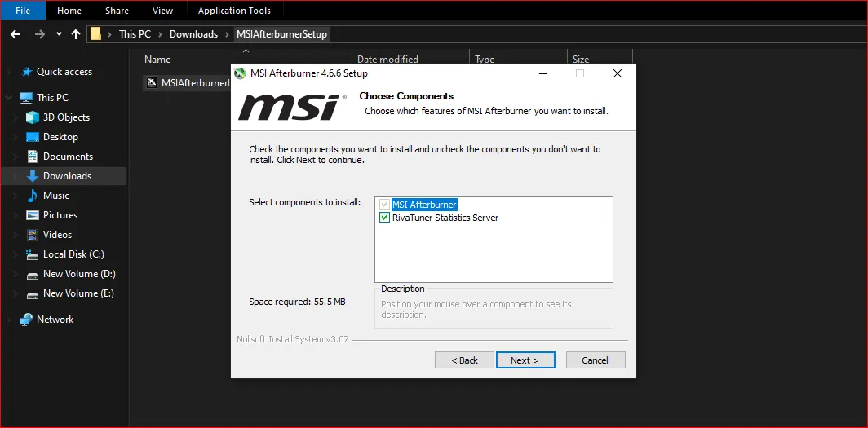Sort files by Type column
This screenshot has height=428, width=868.
tap(485, 60)
